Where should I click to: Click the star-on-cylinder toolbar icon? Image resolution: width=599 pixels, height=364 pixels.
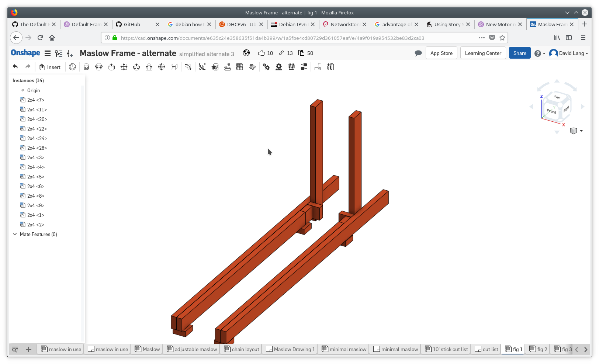pyautogui.click(x=215, y=67)
